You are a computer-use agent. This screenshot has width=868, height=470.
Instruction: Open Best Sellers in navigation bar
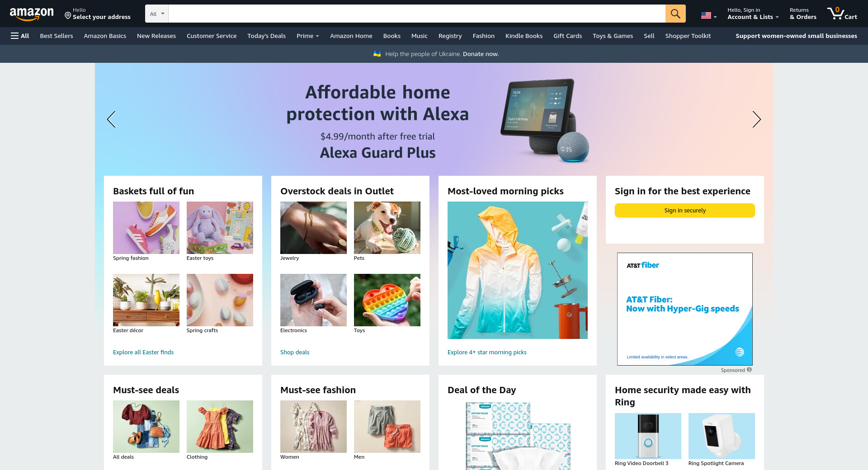(57, 36)
